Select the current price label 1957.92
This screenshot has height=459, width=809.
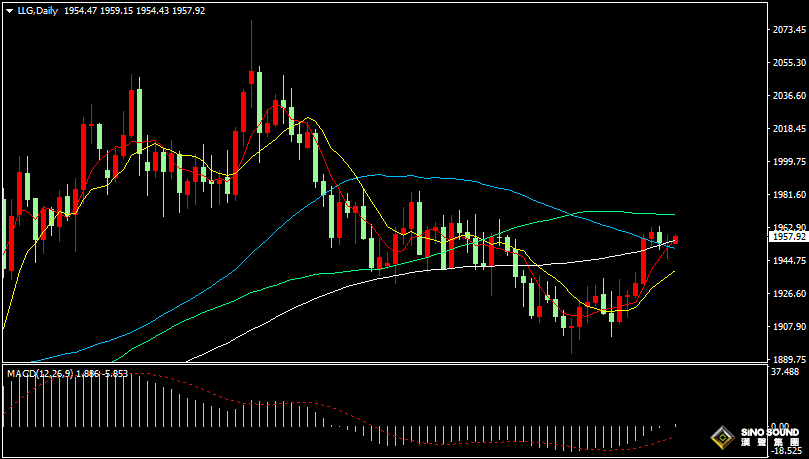(x=789, y=237)
